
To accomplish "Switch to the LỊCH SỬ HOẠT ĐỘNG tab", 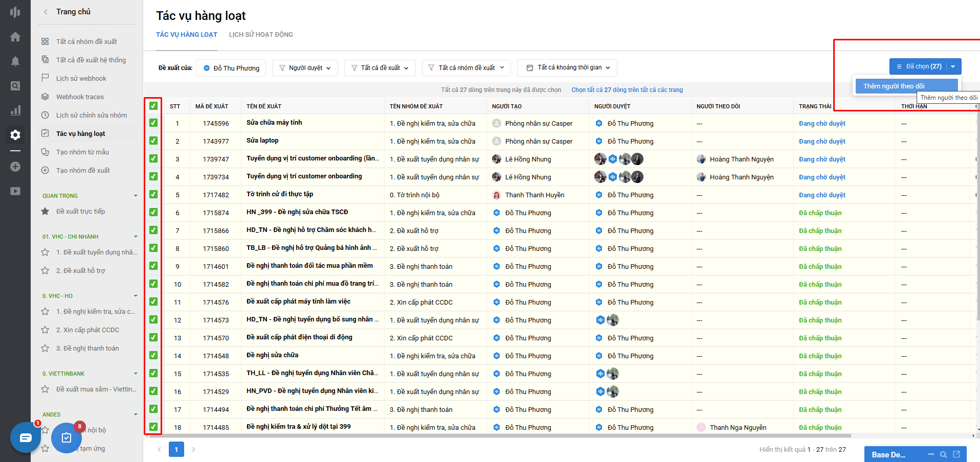I will (261, 35).
